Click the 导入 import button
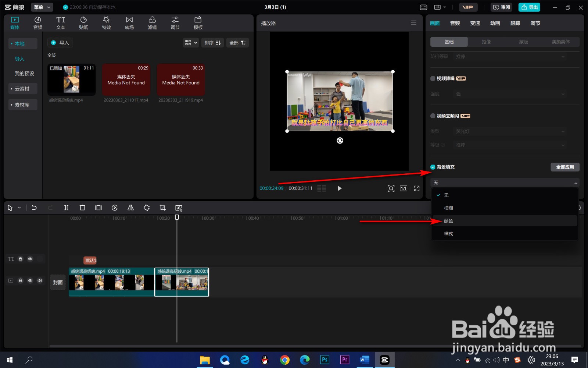The height and width of the screenshot is (368, 588). click(60, 43)
